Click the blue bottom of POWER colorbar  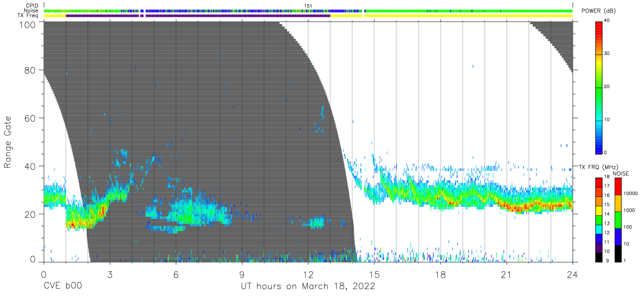599,144
